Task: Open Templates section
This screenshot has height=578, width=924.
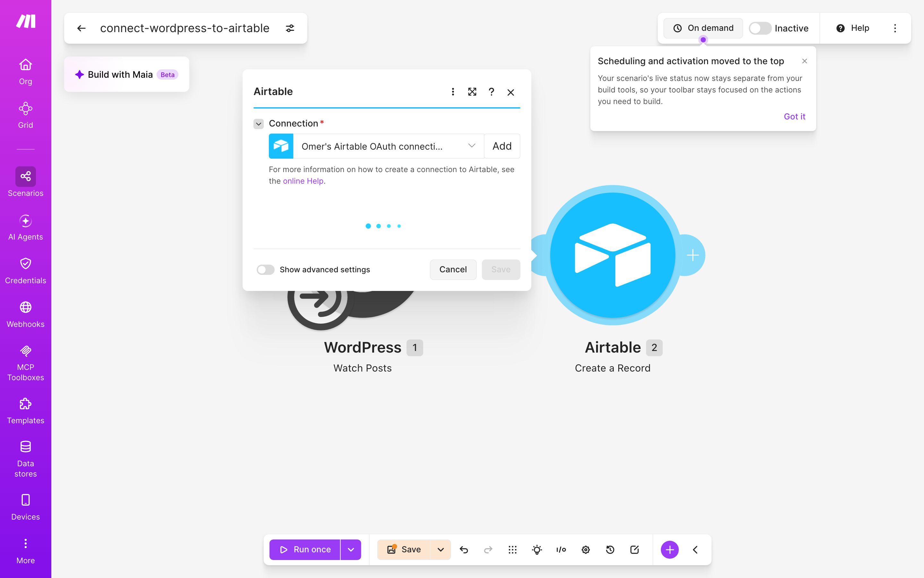Action: [26, 411]
